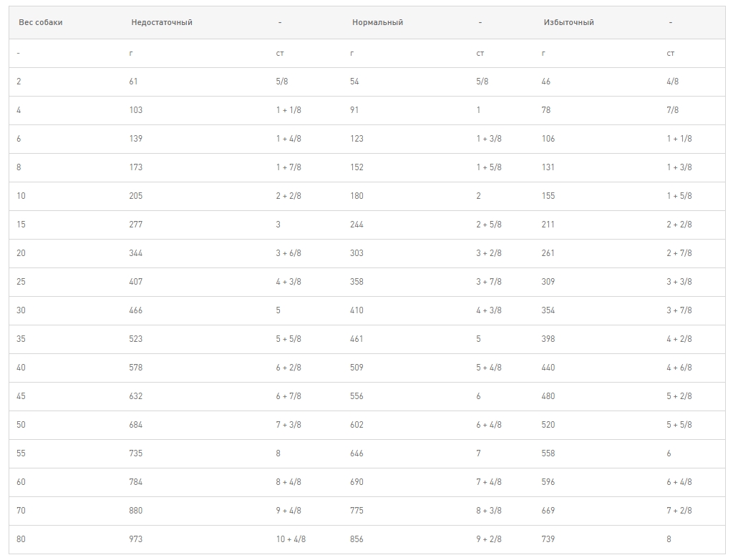Select the '10 + 4/8' cell in row 80
Viewport: 733px width, 560px height.
(x=291, y=539)
